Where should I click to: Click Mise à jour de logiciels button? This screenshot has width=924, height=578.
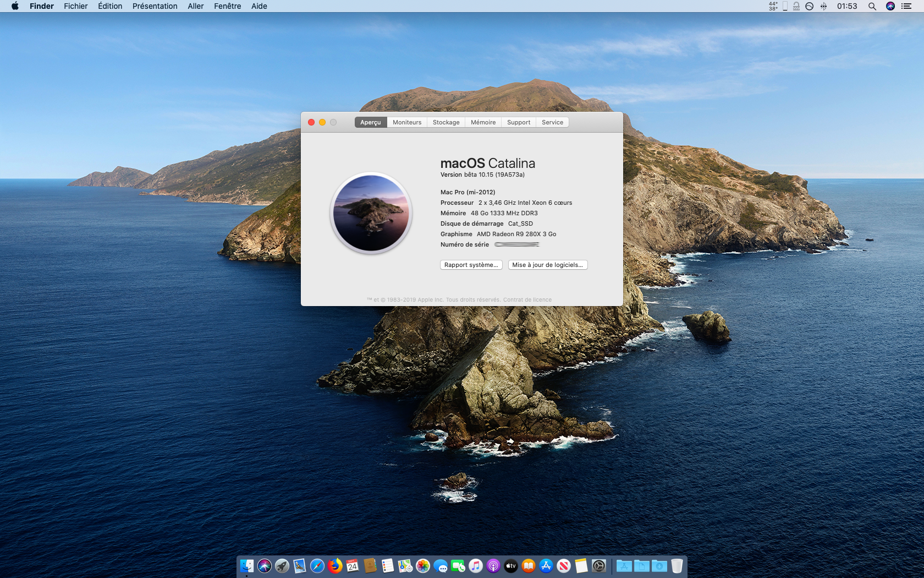click(548, 265)
